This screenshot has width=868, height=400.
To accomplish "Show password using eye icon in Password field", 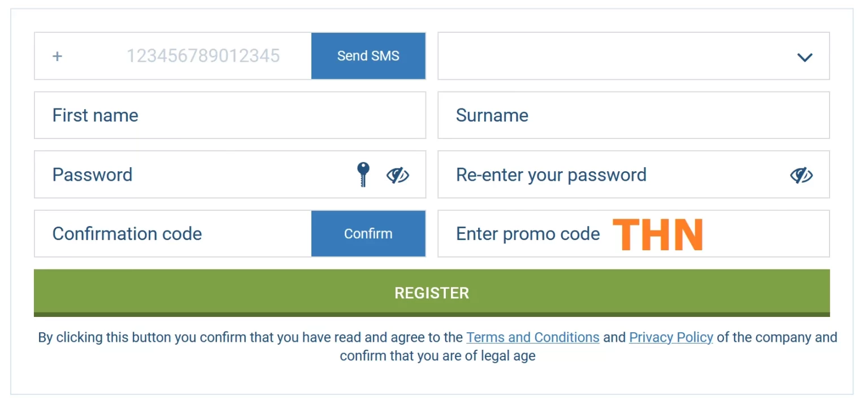I will pos(398,175).
